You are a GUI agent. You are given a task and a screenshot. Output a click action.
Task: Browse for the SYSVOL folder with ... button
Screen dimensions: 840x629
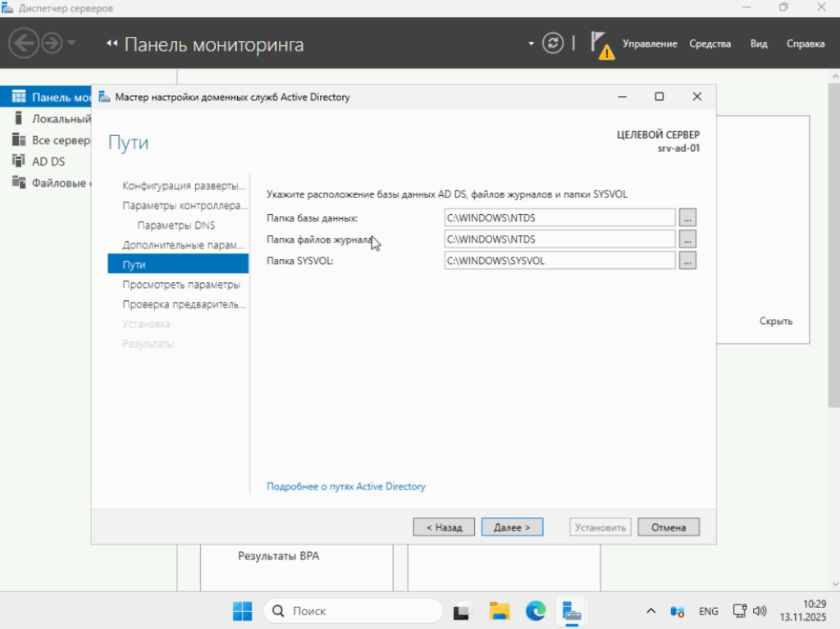[687, 259]
